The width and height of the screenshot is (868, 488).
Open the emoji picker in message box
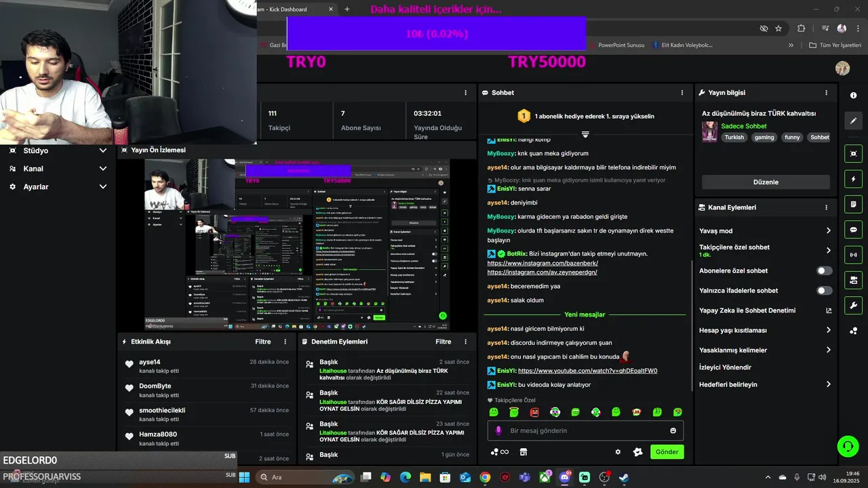(673, 430)
